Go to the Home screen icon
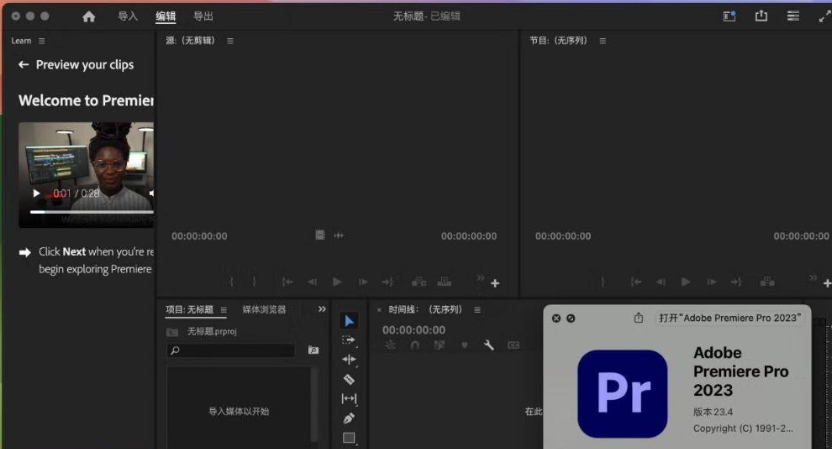 (x=89, y=16)
